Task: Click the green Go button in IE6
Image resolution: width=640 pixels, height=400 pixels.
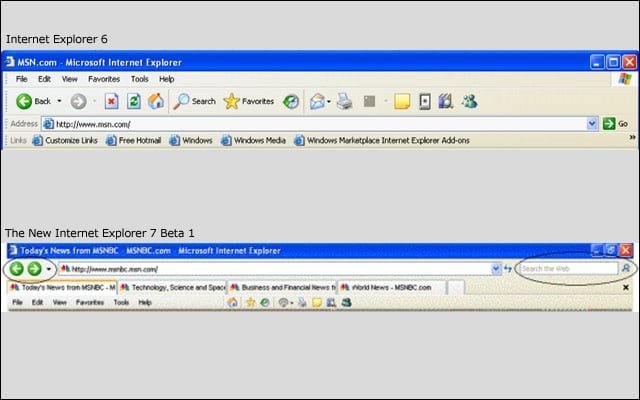Action: tap(615, 124)
